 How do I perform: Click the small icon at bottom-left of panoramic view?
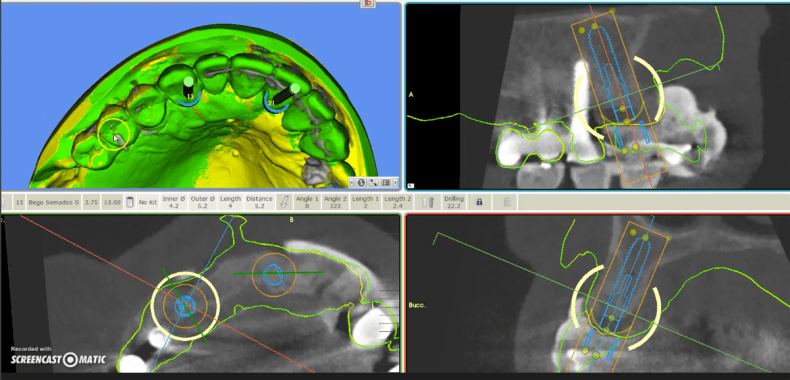[411, 185]
